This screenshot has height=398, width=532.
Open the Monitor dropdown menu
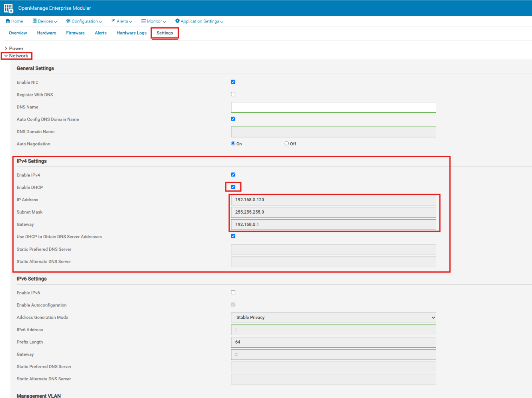pos(154,21)
